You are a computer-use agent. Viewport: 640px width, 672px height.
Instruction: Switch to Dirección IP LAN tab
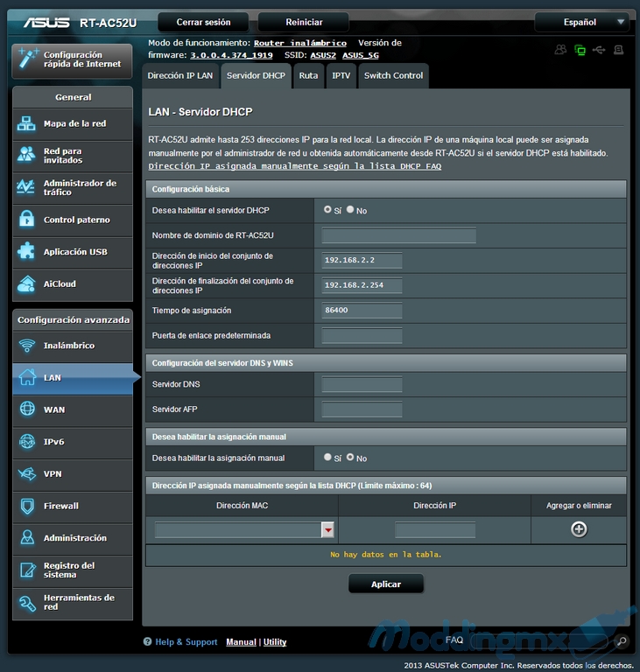[x=180, y=76]
